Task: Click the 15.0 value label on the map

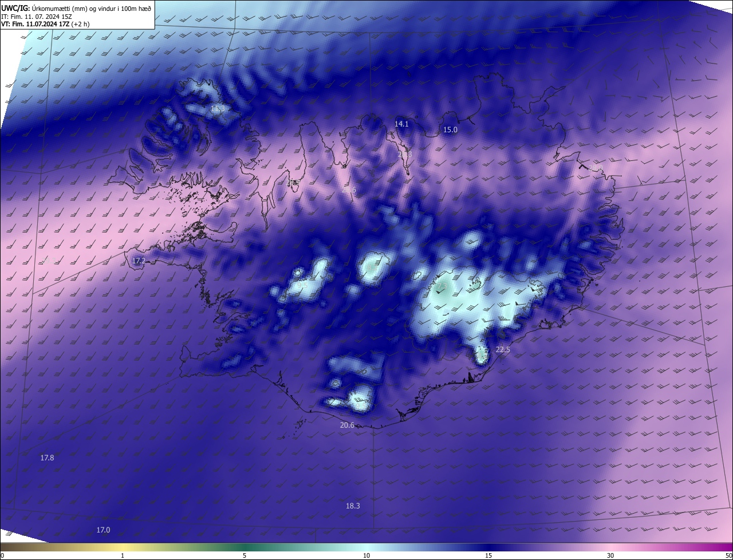Action: click(x=450, y=129)
